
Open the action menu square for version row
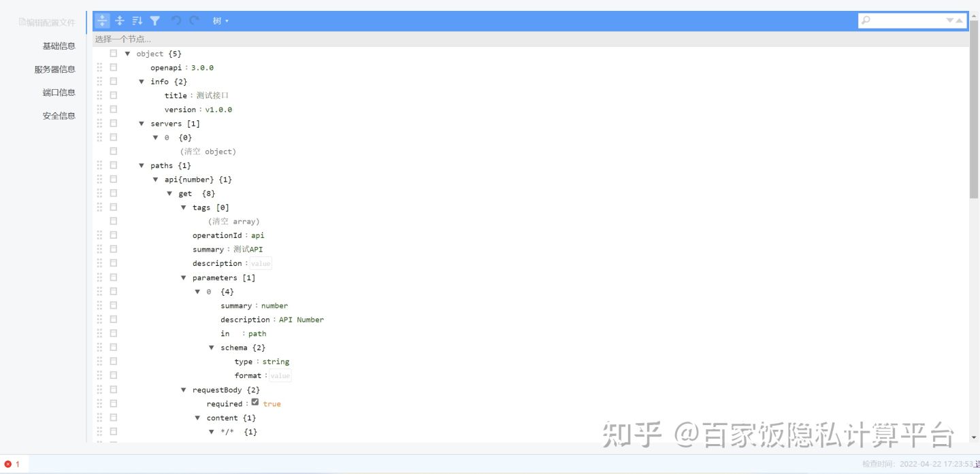(114, 109)
